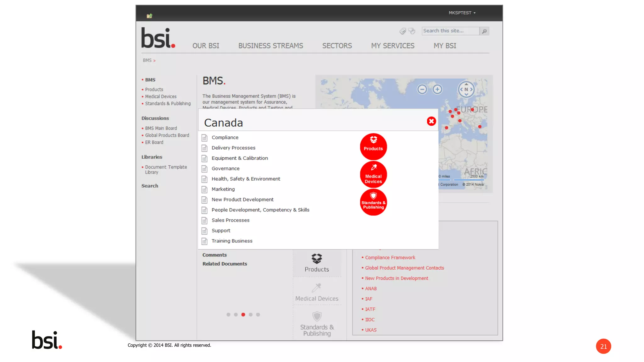This screenshot has width=644, height=362.
Task: Open the MY SERVICES menu
Action: pos(393,46)
